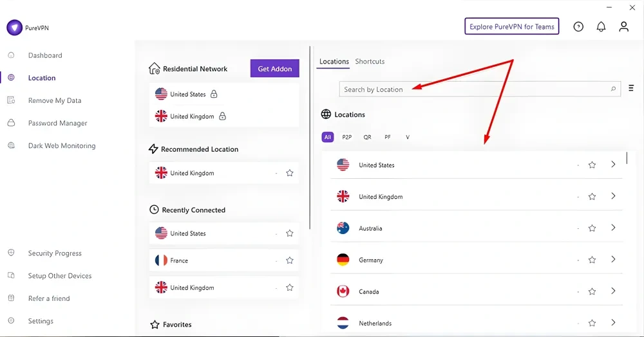This screenshot has height=337, width=644.
Task: Click the Setup Other Devices icon
Action: click(11, 275)
